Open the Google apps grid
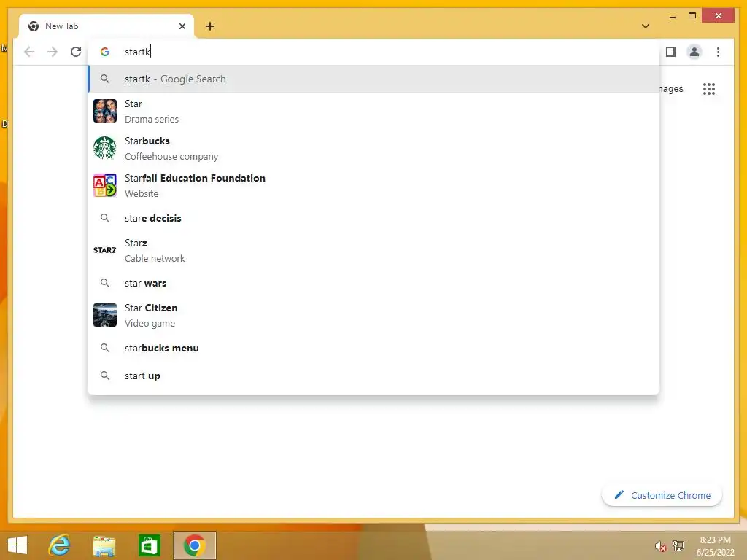This screenshot has height=560, width=747. 709,88
